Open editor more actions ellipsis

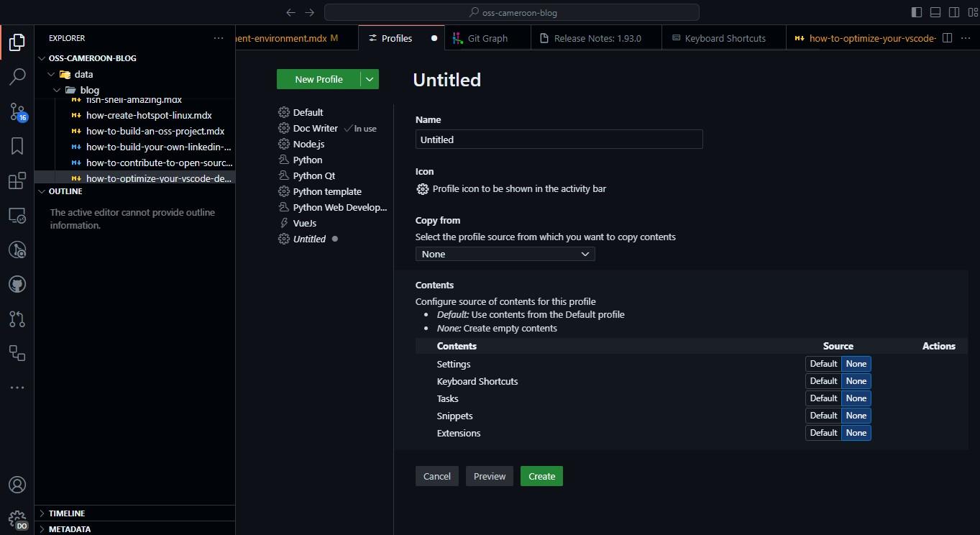coord(966,38)
